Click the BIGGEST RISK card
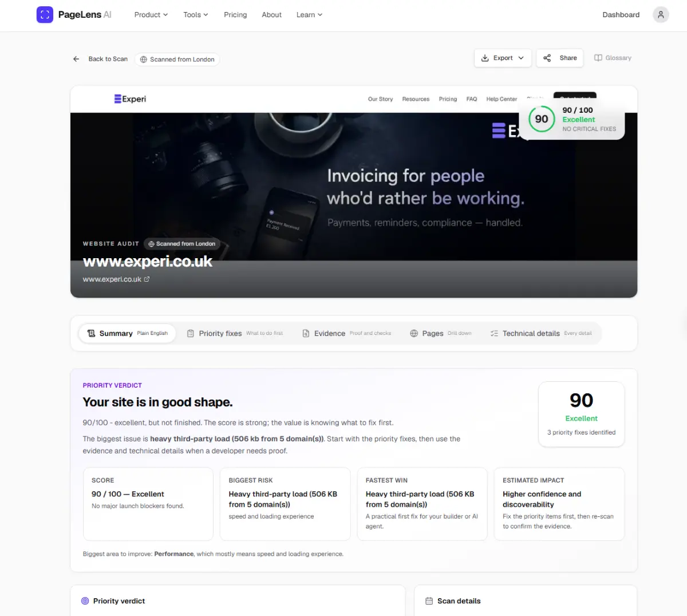Image resolution: width=687 pixels, height=616 pixels. tap(285, 504)
